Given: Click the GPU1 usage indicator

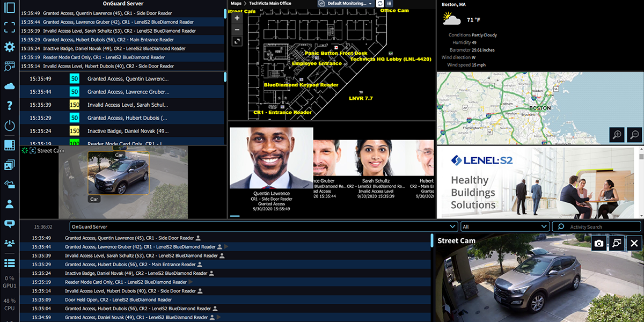Looking at the screenshot, I should (x=9, y=282).
